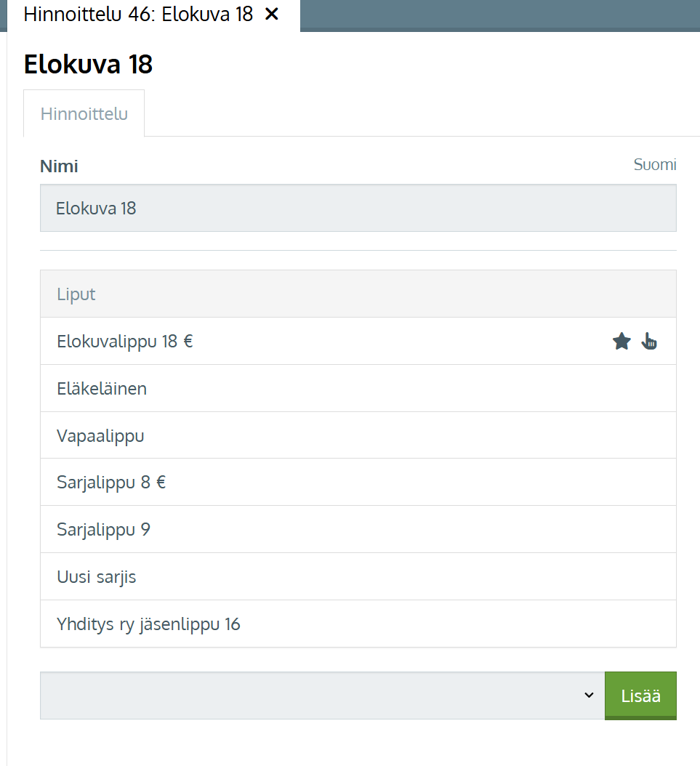Click the Elokuva 18 page heading
700x766 pixels.
(88, 65)
